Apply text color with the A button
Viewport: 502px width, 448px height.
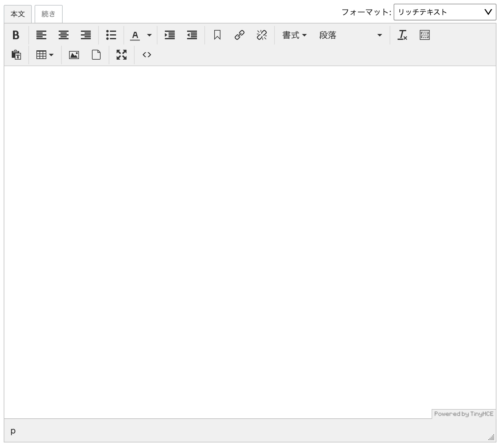coord(135,35)
